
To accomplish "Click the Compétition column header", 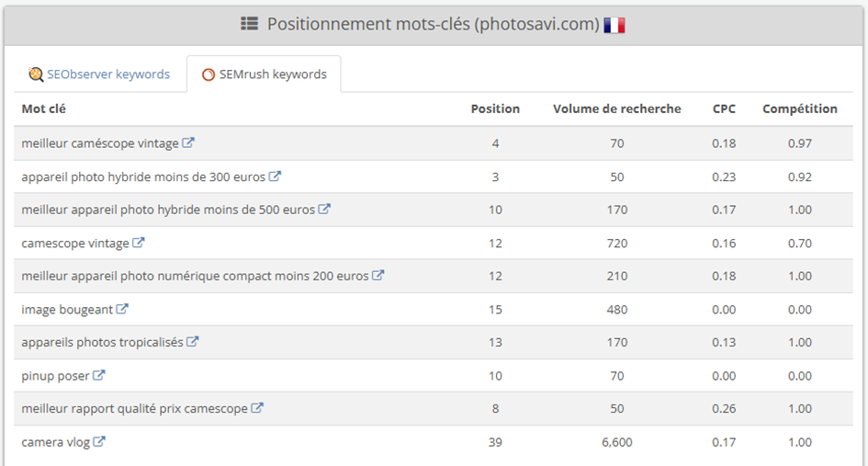I will pyautogui.click(x=800, y=108).
